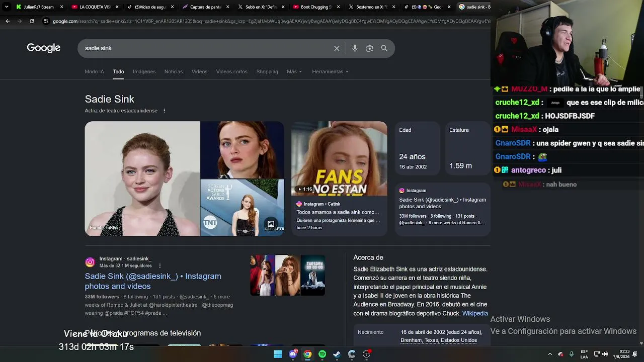This screenshot has height=362, width=644.
Task: Open Spotify from the taskbar
Action: click(322, 354)
